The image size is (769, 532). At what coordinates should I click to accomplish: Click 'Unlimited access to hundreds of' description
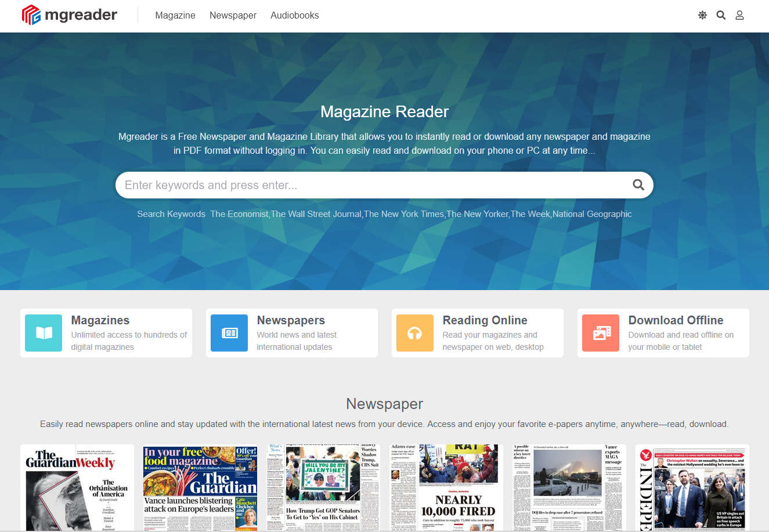point(129,335)
